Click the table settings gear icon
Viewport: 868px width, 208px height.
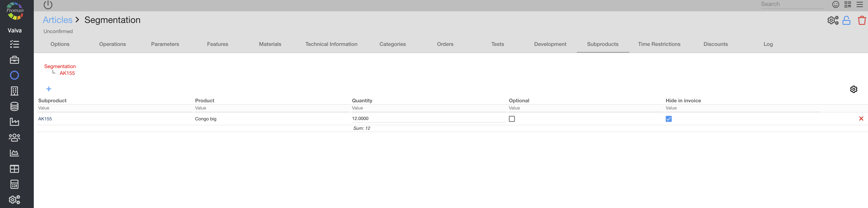pyautogui.click(x=854, y=89)
